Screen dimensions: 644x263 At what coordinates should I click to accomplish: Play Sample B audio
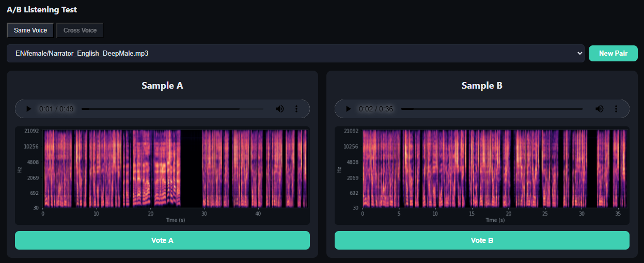click(349, 109)
